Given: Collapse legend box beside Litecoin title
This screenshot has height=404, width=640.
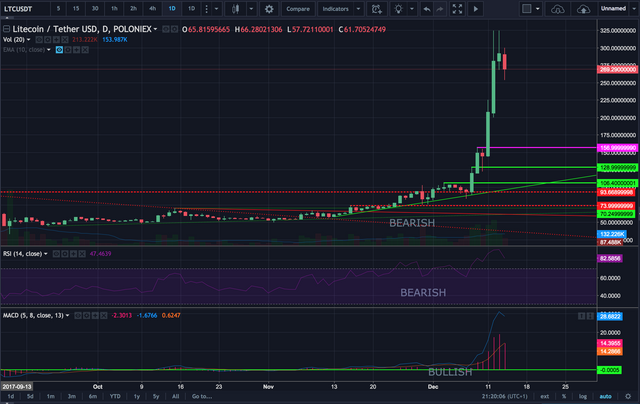Looking at the screenshot, I should tap(6, 29).
